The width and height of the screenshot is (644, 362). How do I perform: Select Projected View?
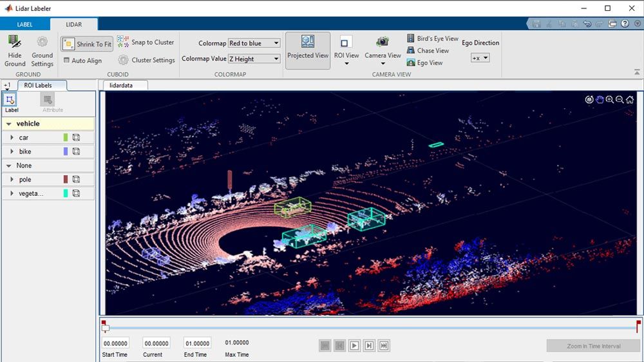pyautogui.click(x=308, y=47)
